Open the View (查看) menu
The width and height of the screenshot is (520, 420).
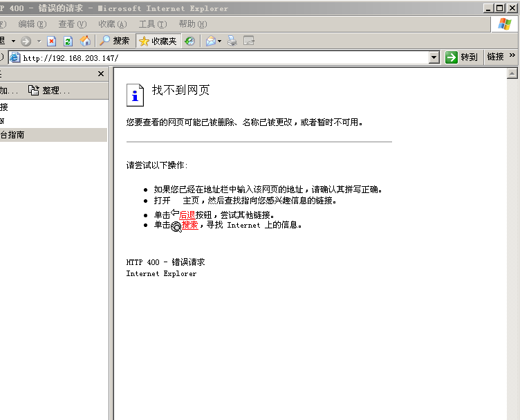[x=73, y=24]
